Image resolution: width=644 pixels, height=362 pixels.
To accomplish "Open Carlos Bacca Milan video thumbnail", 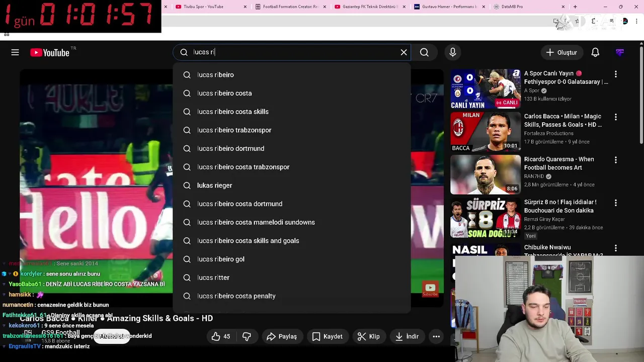I will coord(486,132).
